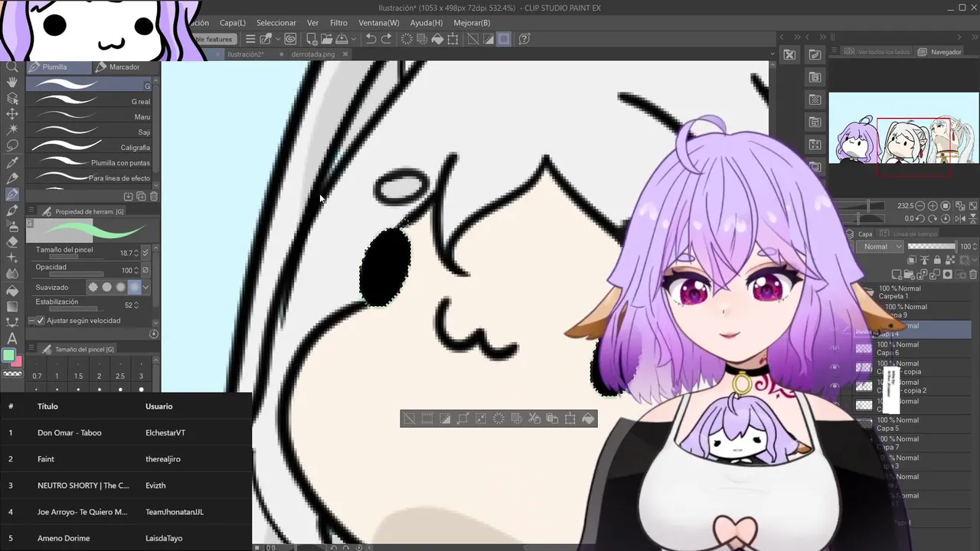Expand the Suavizado options dropdown arrow
The height and width of the screenshot is (551, 980).
[x=145, y=287]
